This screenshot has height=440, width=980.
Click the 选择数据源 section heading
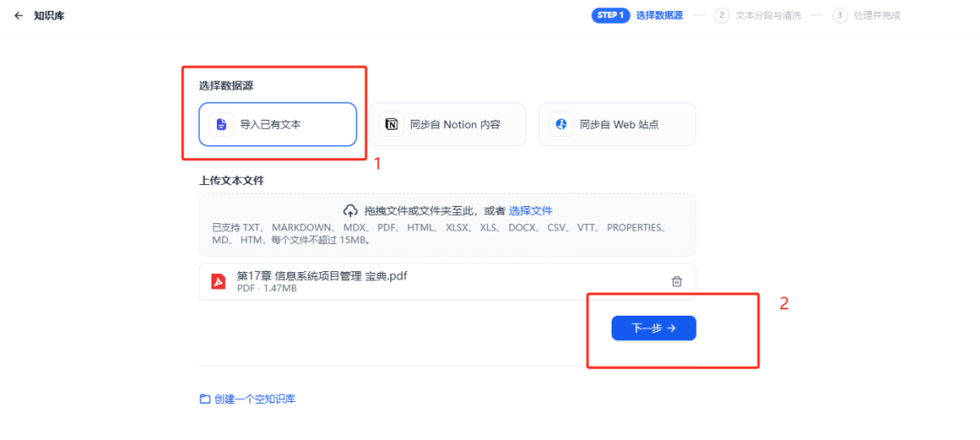(226, 85)
